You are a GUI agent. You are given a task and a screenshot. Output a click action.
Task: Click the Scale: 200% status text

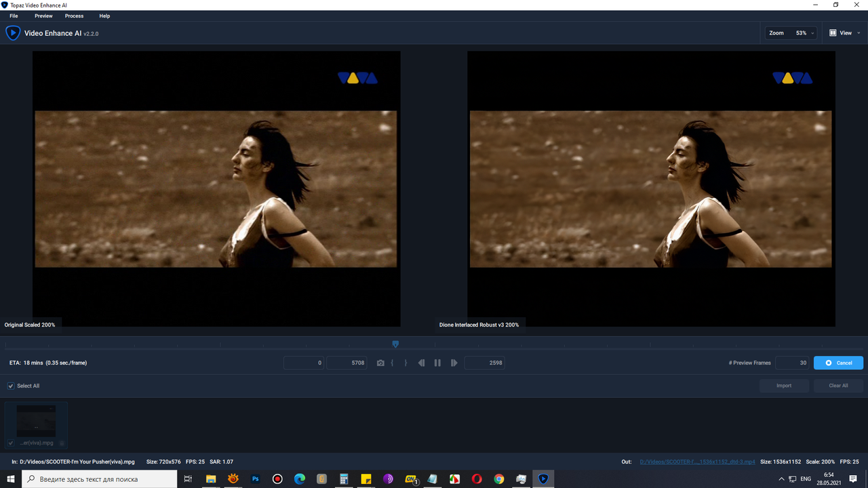[821, 462]
